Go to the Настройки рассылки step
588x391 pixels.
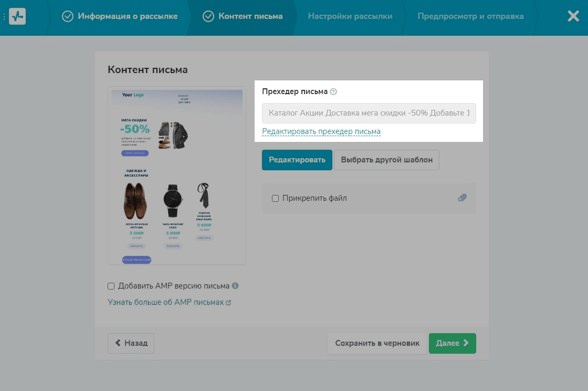350,16
